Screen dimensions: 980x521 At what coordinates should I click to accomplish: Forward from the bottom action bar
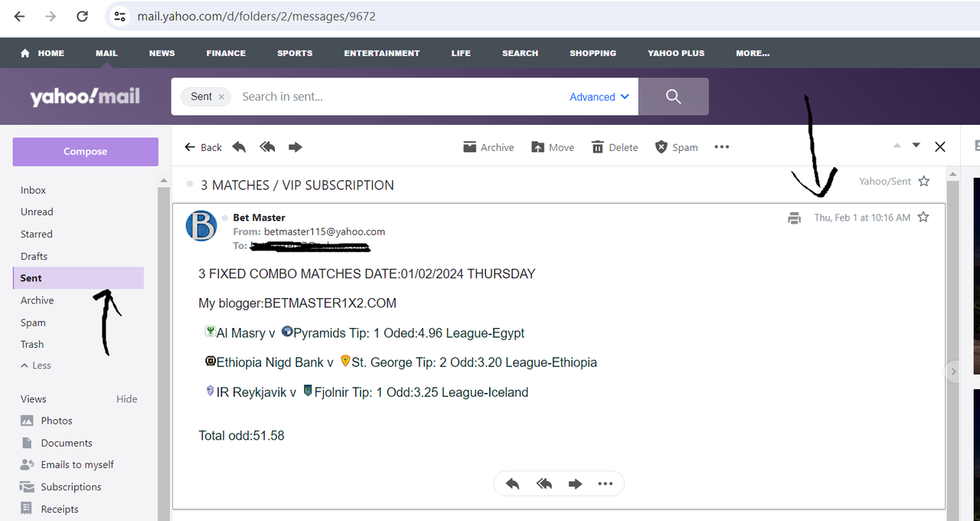tap(575, 484)
